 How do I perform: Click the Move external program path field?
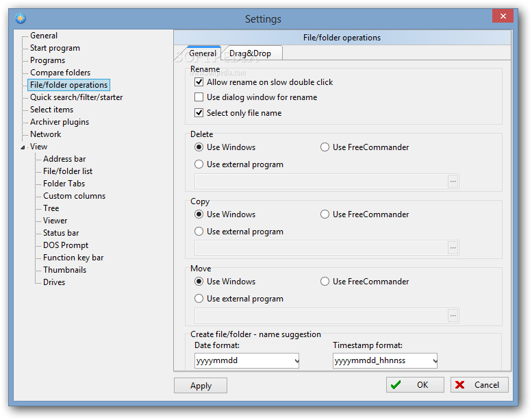point(321,315)
